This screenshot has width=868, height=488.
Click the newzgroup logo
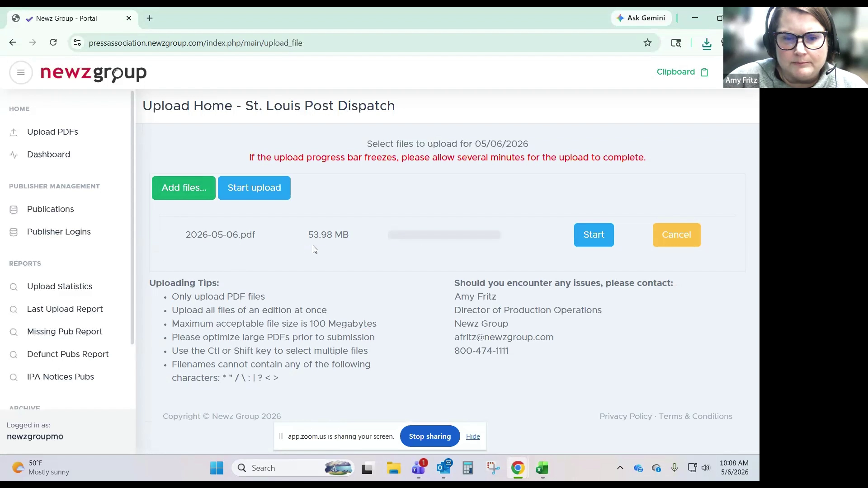(x=94, y=74)
